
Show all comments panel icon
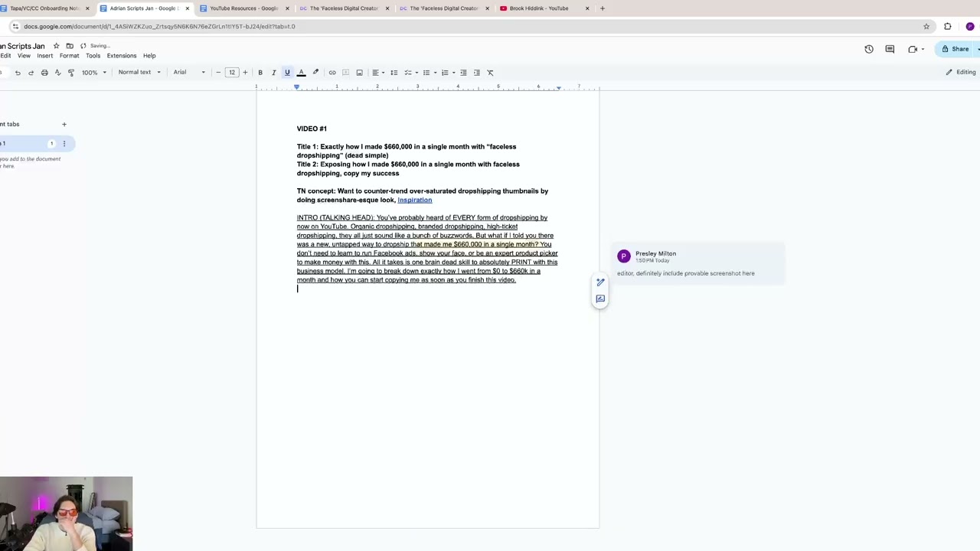tap(890, 49)
